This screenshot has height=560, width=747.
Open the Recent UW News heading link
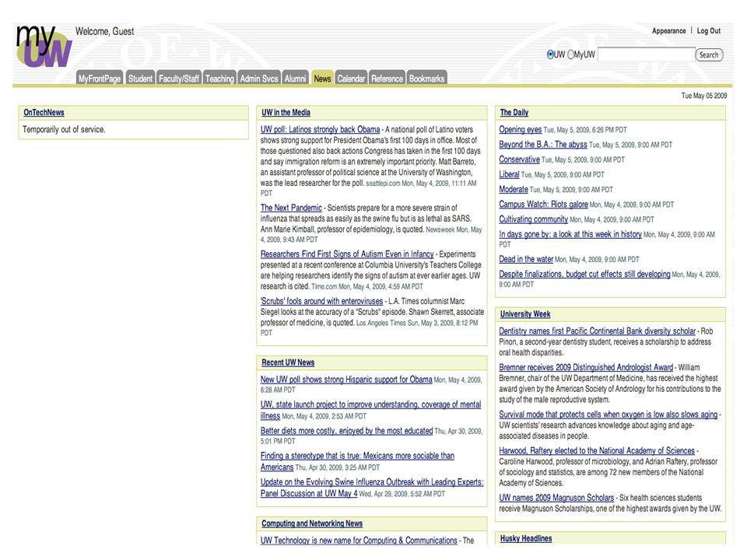coord(288,362)
